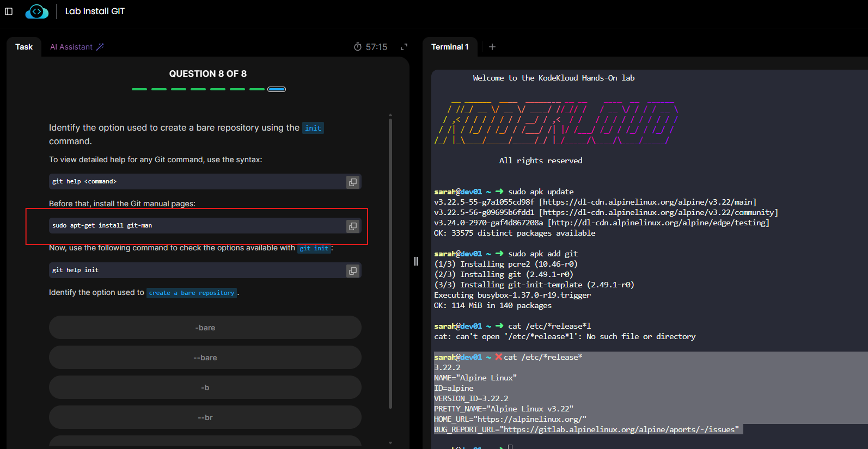Viewport: 868px width, 449px height.
Task: Copy the git help <command> snippet
Action: [x=353, y=182]
